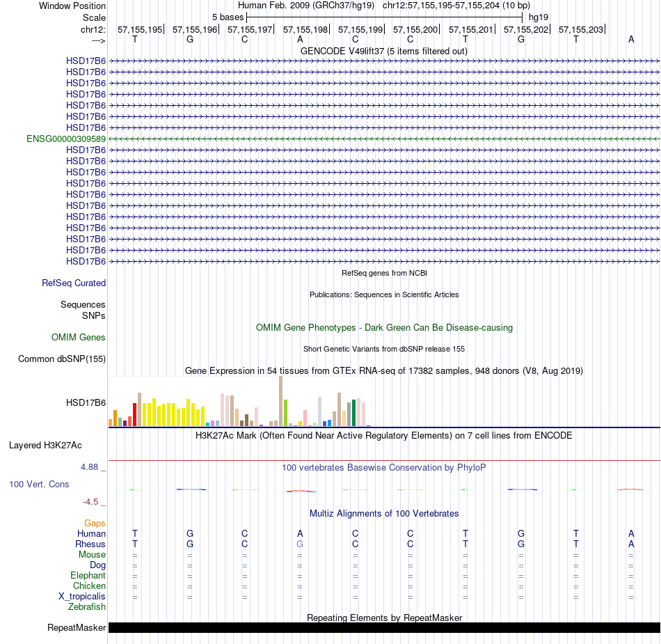Click the orange Gaps label
The width and height of the screenshot is (661, 644).
point(95,523)
